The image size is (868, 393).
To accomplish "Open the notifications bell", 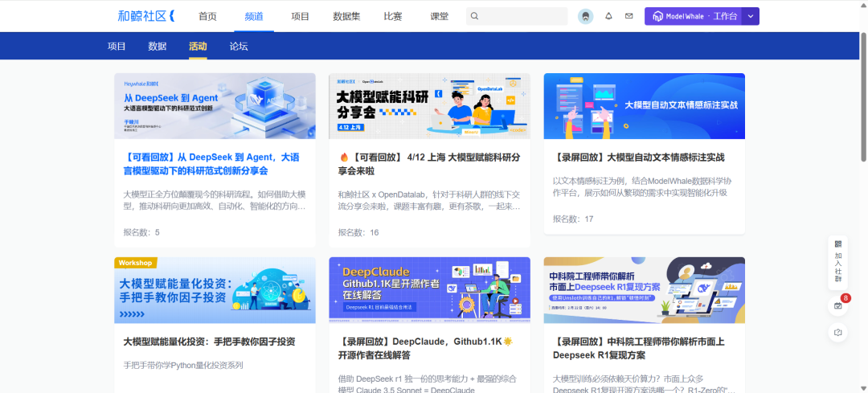I will 609,16.
